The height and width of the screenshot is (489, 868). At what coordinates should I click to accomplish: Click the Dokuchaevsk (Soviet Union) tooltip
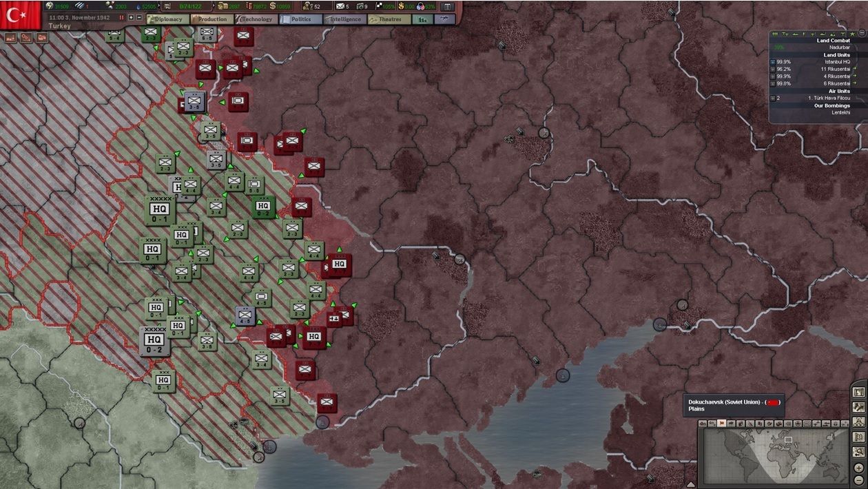pos(733,406)
